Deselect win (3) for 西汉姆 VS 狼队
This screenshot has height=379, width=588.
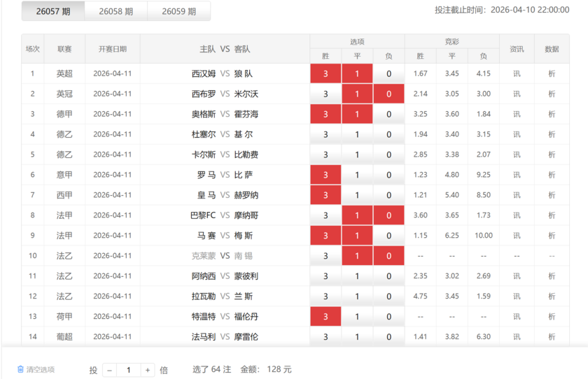click(325, 73)
